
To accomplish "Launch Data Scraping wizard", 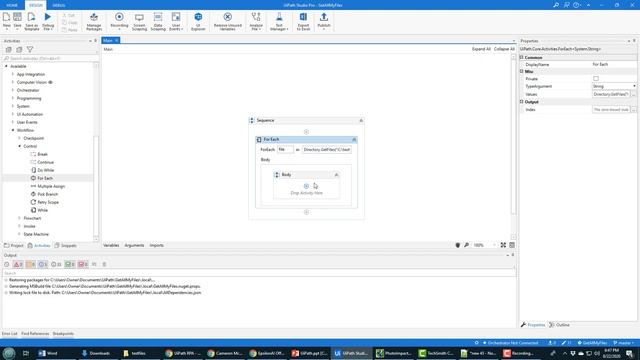I will pyautogui.click(x=158, y=21).
